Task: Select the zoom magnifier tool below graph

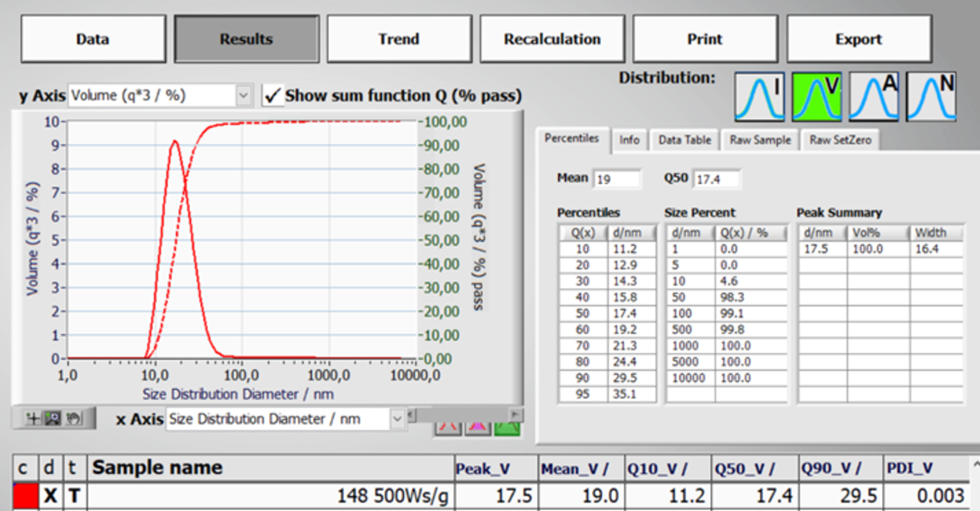Action: [53, 418]
